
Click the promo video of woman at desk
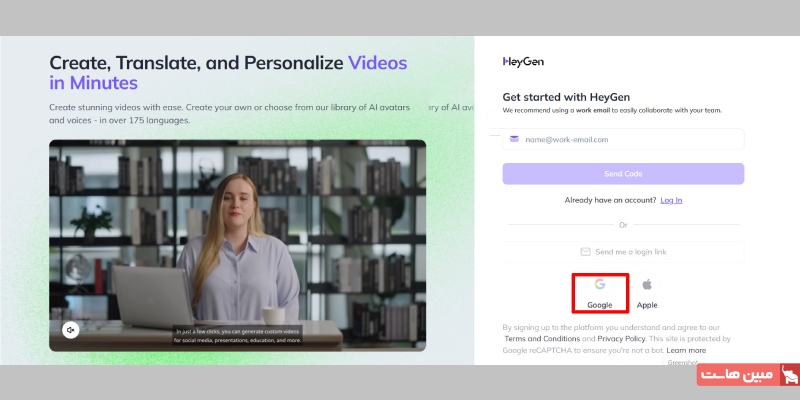pos(237,245)
